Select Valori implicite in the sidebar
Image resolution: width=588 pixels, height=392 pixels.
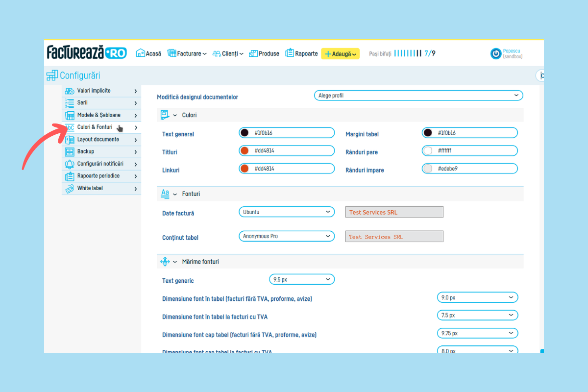point(94,91)
